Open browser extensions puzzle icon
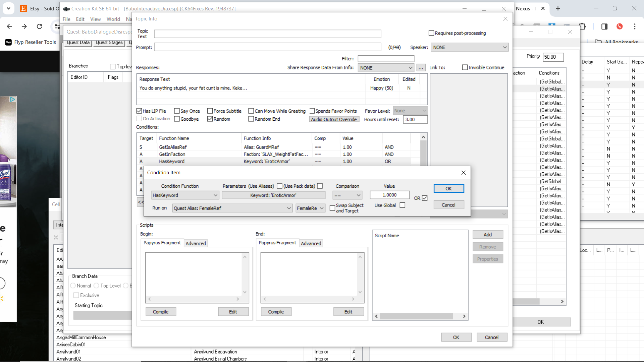This screenshot has width=644, height=362. point(583,26)
